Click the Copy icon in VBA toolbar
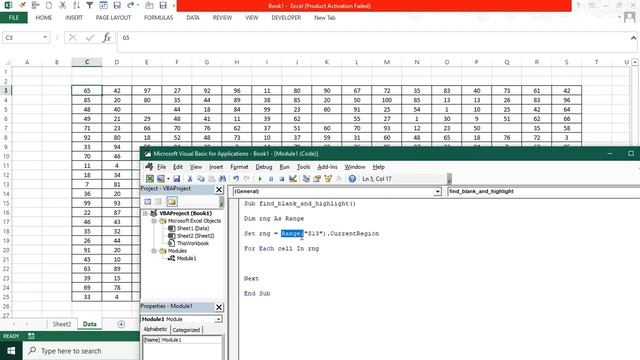 coord(201,179)
